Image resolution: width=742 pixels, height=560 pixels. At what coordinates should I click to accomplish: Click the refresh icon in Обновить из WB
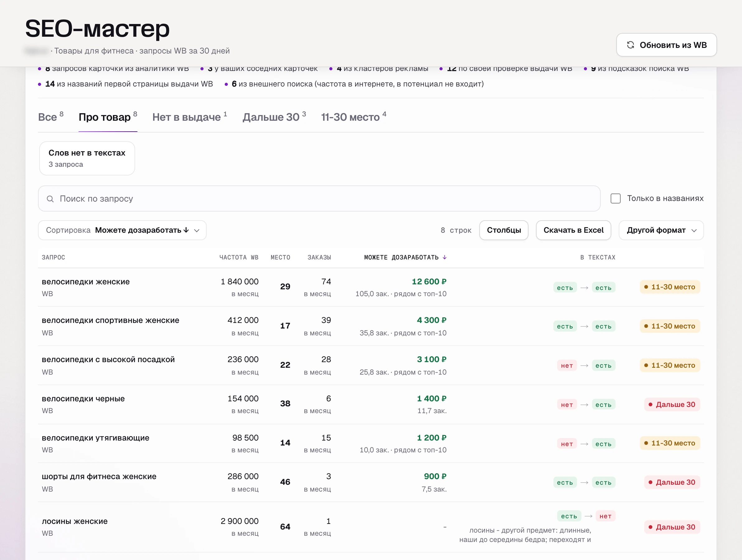pos(630,45)
